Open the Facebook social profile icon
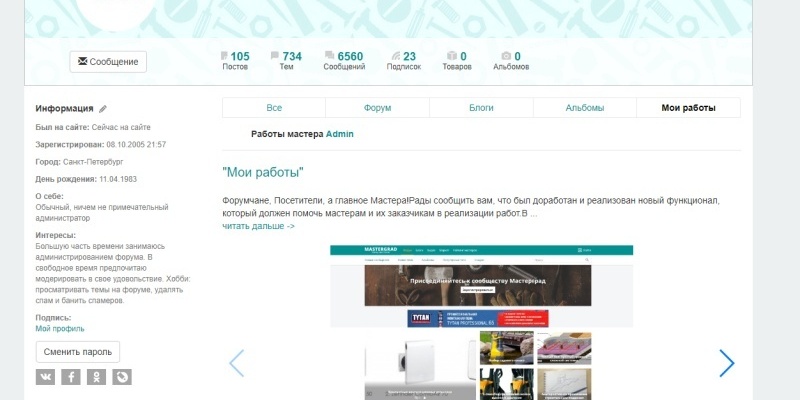Viewport: 800px width, 400px height. pyautogui.click(x=71, y=377)
